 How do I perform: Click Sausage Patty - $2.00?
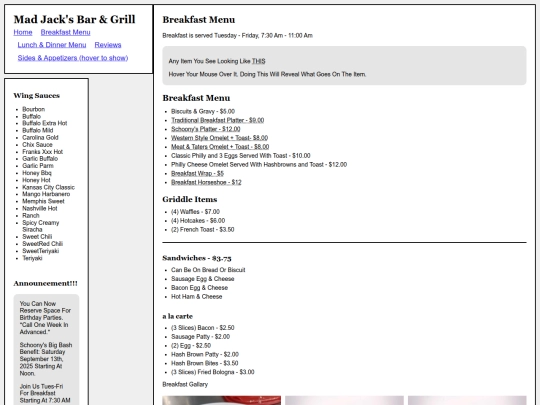pos(200,337)
